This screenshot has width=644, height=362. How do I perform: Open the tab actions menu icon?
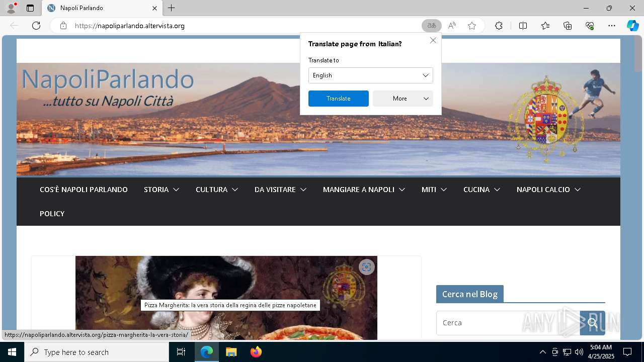[30, 8]
